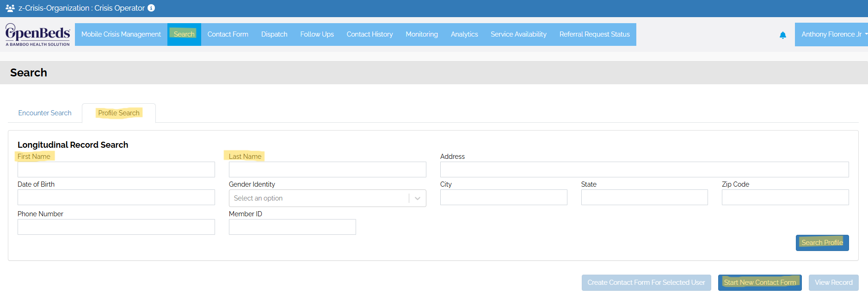Navigate to Referral Request Status
This screenshot has width=868, height=295.
click(x=594, y=34)
